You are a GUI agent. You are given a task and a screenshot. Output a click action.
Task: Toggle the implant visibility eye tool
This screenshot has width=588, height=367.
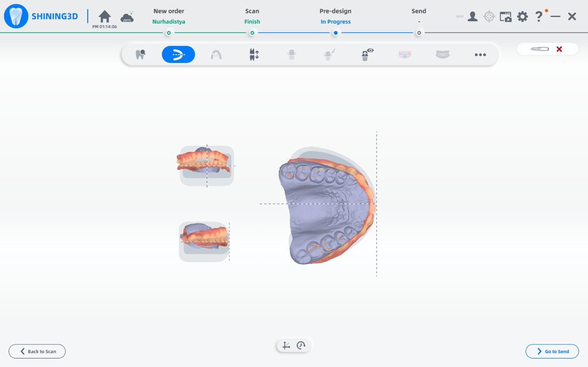367,55
